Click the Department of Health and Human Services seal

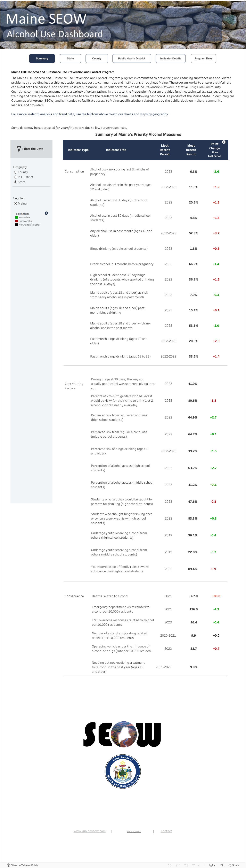tap(123, 771)
